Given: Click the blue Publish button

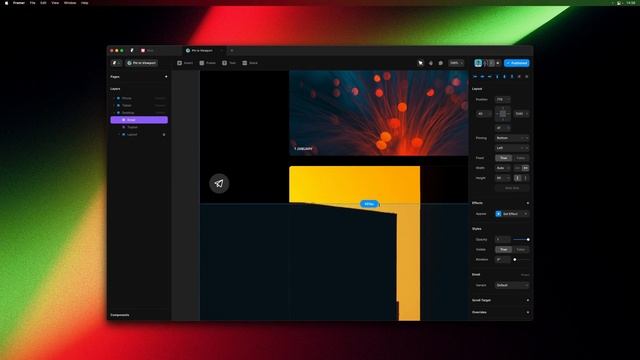Looking at the screenshot, I should tap(517, 63).
